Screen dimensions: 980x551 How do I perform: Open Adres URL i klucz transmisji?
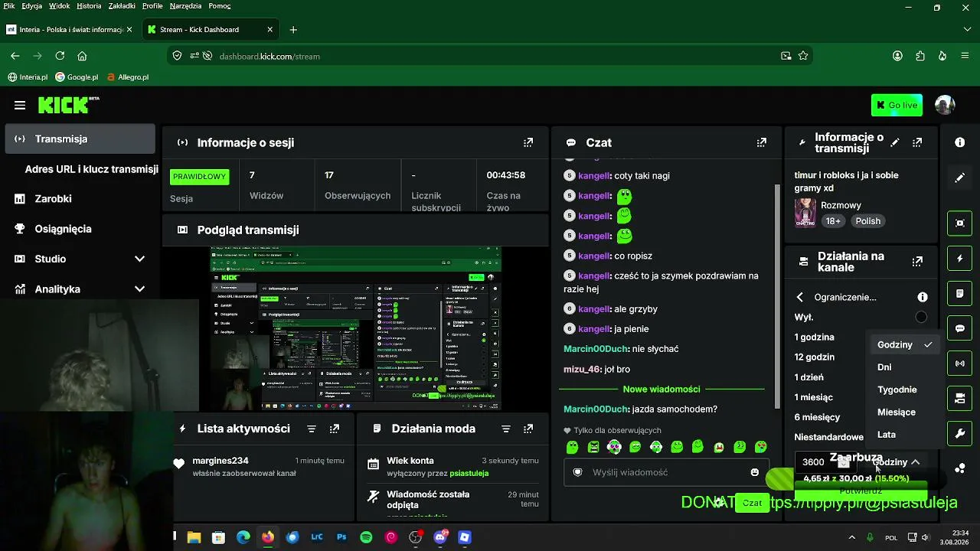tap(91, 169)
